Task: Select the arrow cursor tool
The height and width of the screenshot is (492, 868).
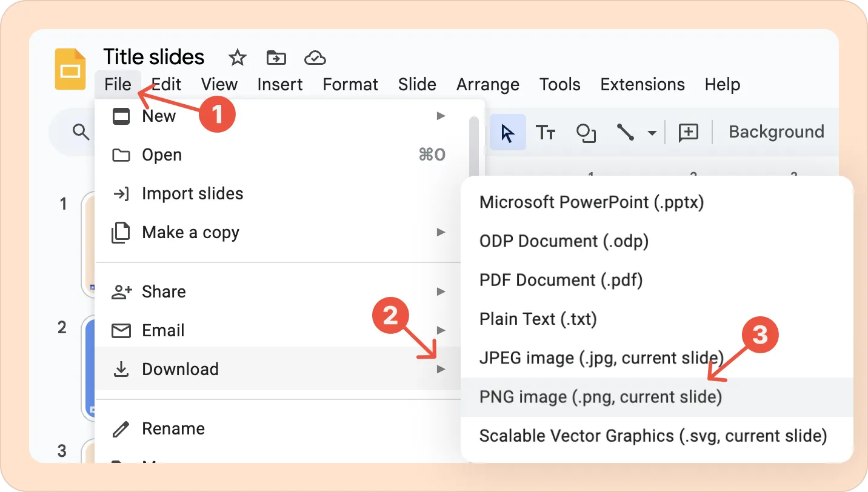Action: pyautogui.click(x=507, y=132)
